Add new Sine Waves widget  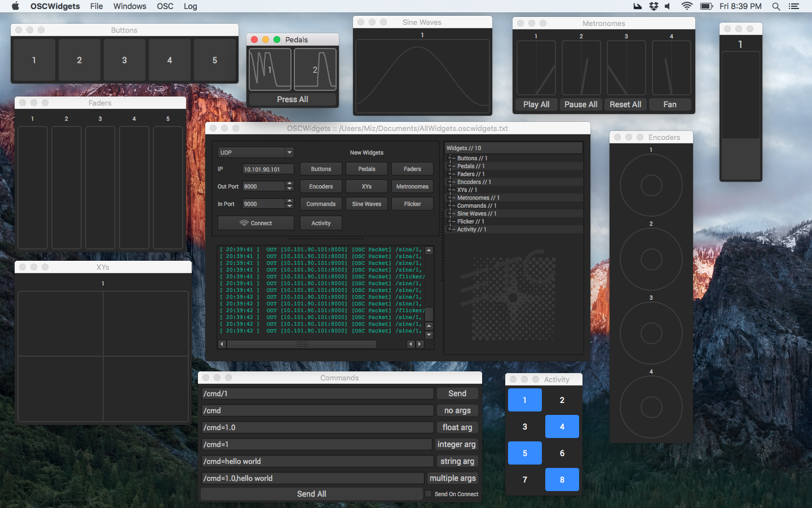click(367, 204)
